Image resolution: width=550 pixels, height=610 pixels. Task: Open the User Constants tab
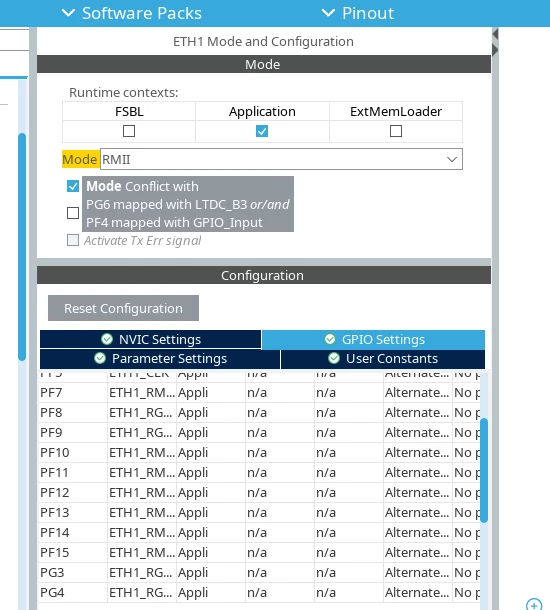coord(383,359)
